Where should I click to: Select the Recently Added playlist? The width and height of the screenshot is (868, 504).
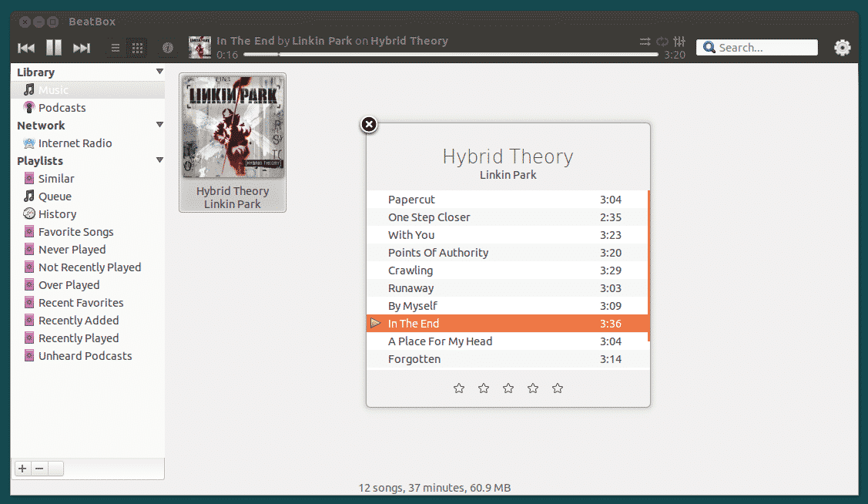pyautogui.click(x=88, y=320)
